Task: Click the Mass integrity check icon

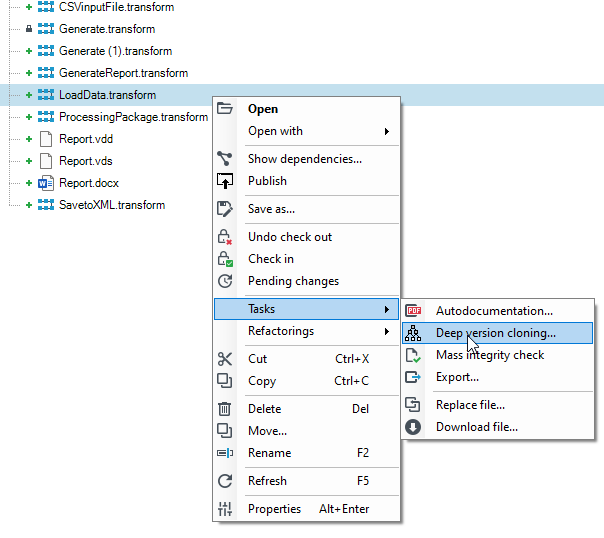Action: (x=413, y=355)
